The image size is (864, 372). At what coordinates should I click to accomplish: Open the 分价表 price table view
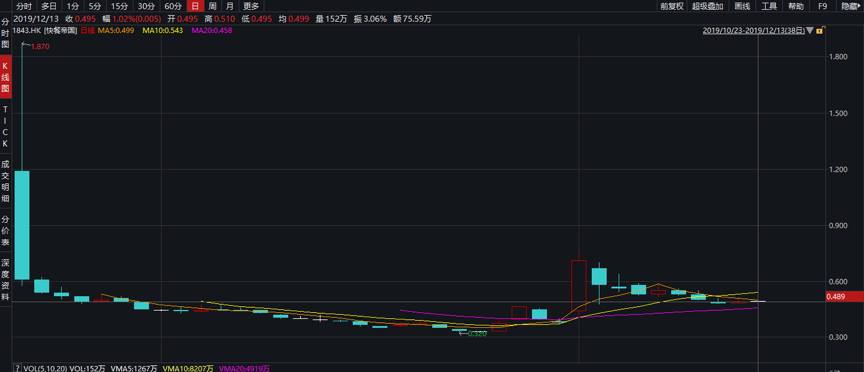(6, 231)
